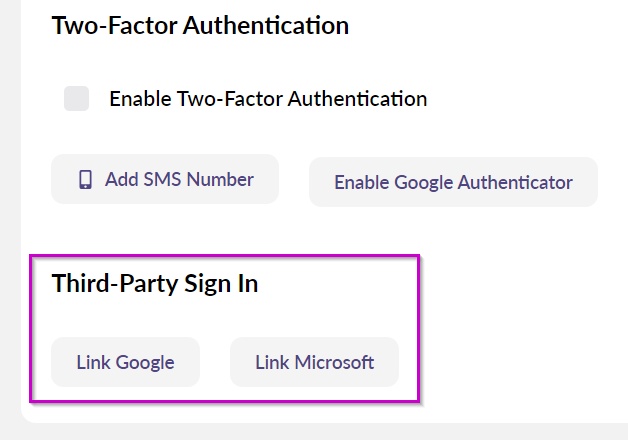Click the word Google in Link Google

click(145, 363)
